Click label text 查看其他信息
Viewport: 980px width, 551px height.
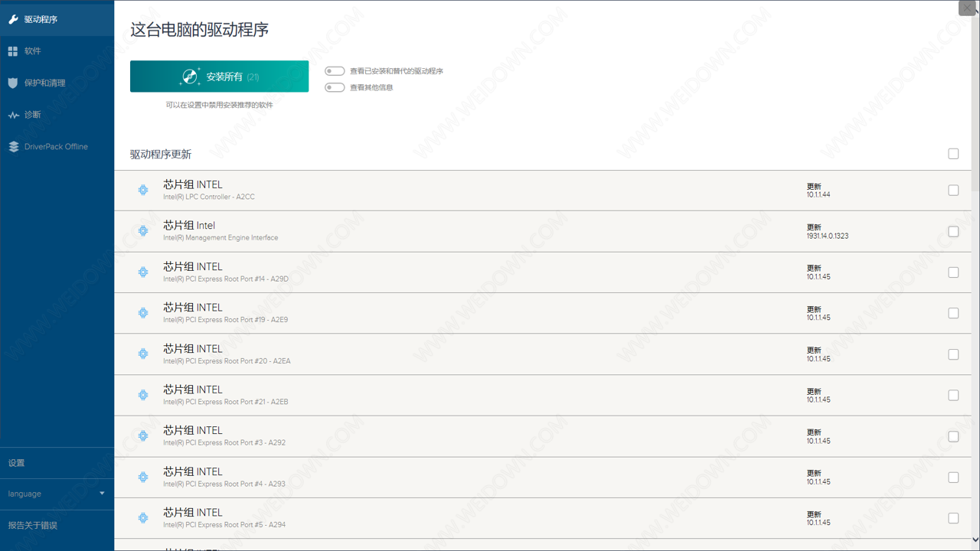(x=371, y=87)
